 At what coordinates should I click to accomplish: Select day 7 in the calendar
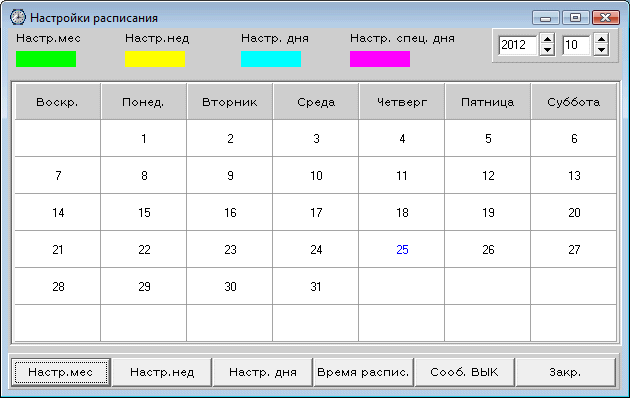pyautogui.click(x=57, y=176)
